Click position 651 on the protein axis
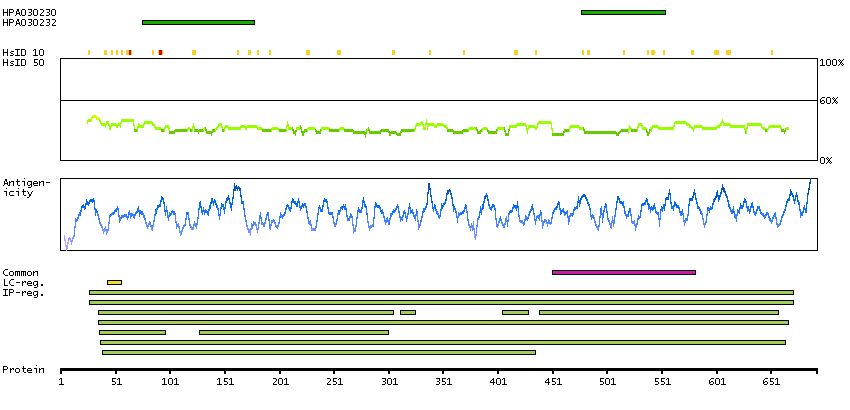This screenshot has height=410, width=850. (x=771, y=381)
